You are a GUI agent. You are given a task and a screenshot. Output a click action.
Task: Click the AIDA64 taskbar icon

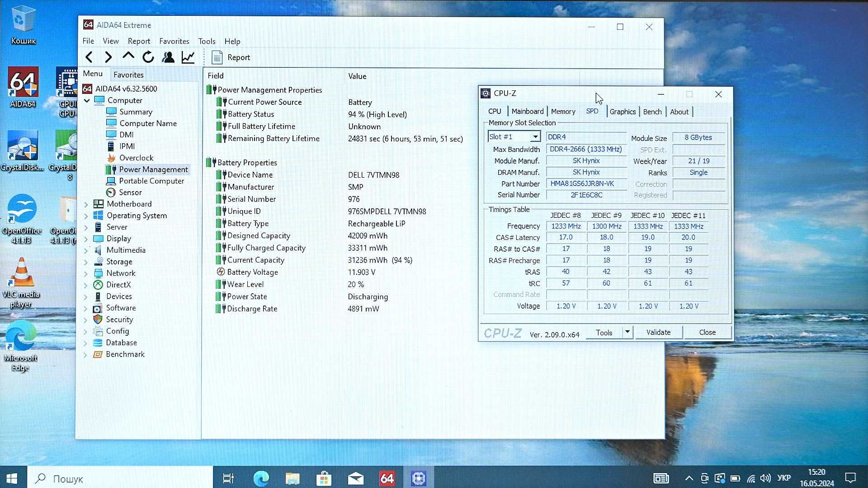pos(387,478)
